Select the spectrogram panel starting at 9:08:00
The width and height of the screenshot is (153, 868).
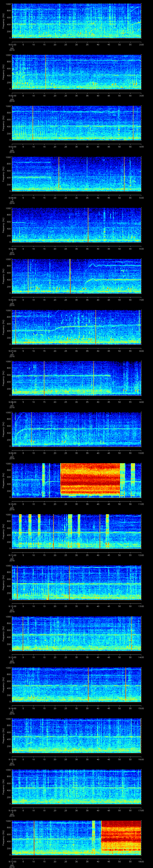click(77, 378)
